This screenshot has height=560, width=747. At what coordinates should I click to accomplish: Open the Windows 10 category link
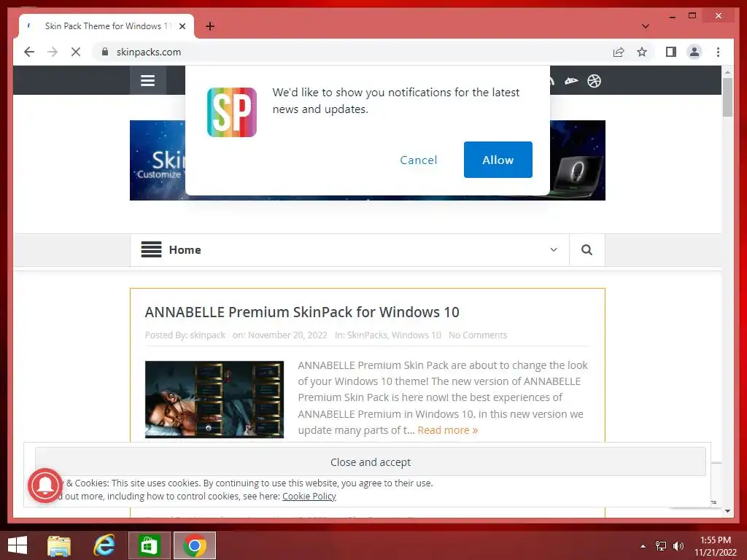pos(417,335)
